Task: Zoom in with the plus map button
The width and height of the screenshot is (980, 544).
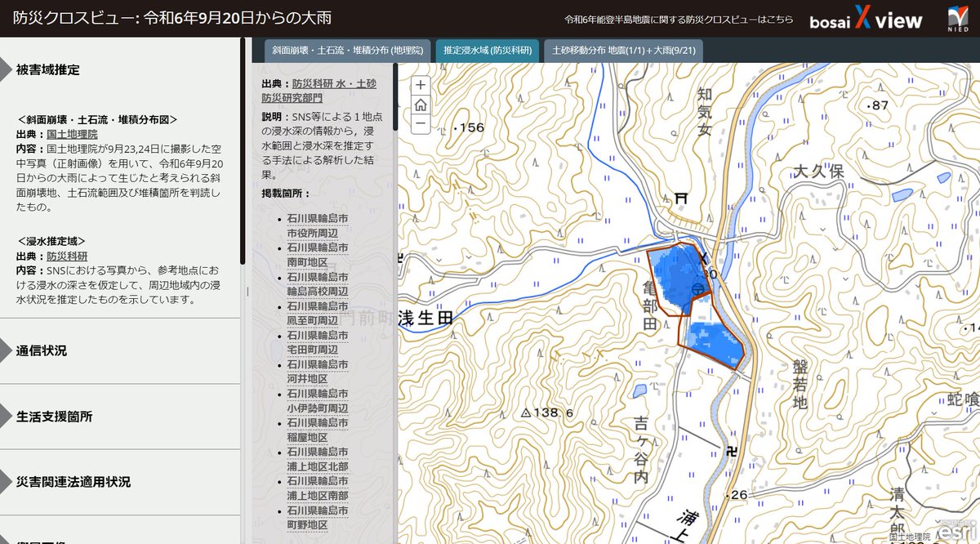Action: coord(421,85)
